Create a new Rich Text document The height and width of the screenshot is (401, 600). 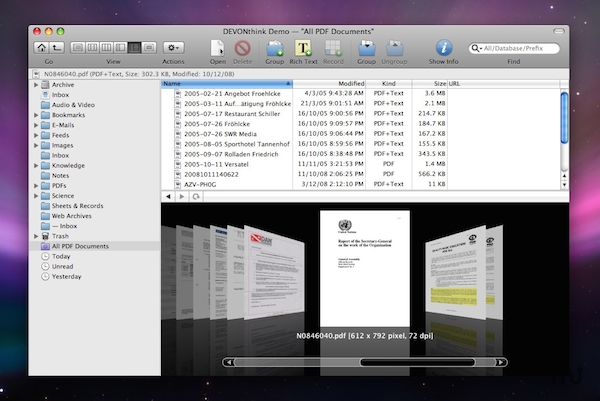(x=304, y=48)
